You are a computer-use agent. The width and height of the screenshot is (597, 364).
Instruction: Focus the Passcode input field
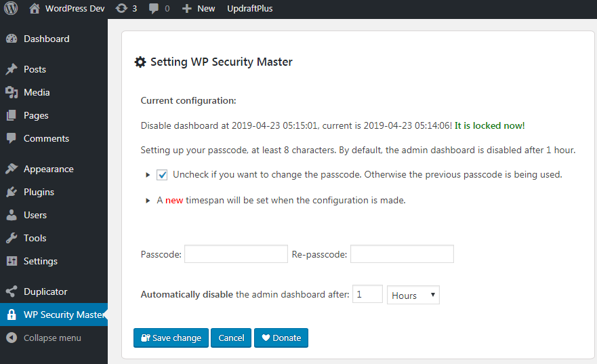pyautogui.click(x=236, y=254)
